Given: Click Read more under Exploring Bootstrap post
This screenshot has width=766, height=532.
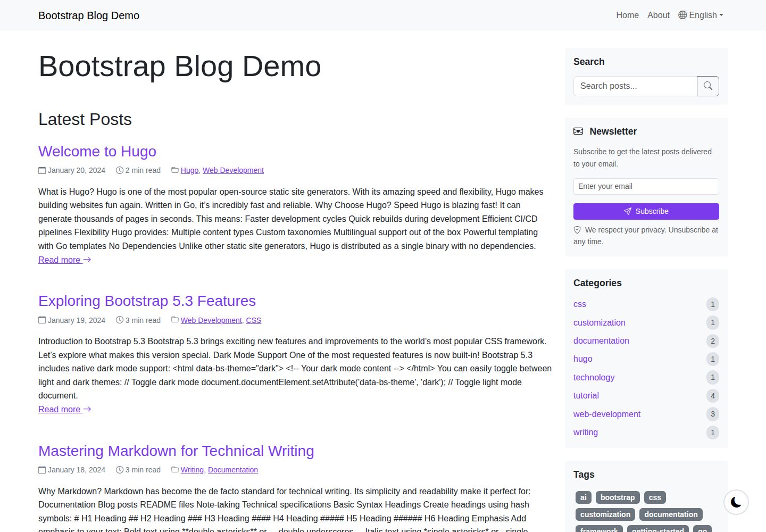Looking at the screenshot, I should (65, 409).
